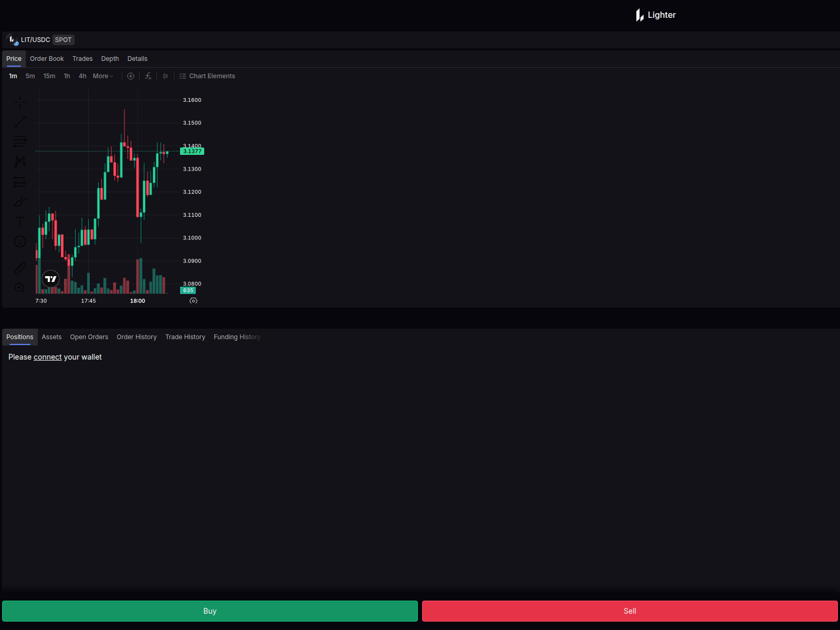
Task: Switch to the Order Book tab
Action: (47, 59)
